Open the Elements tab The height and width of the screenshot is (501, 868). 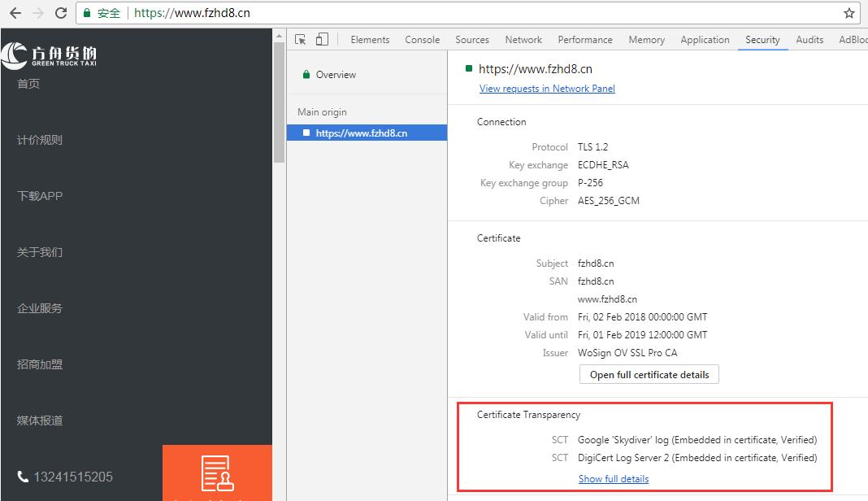[x=370, y=40]
